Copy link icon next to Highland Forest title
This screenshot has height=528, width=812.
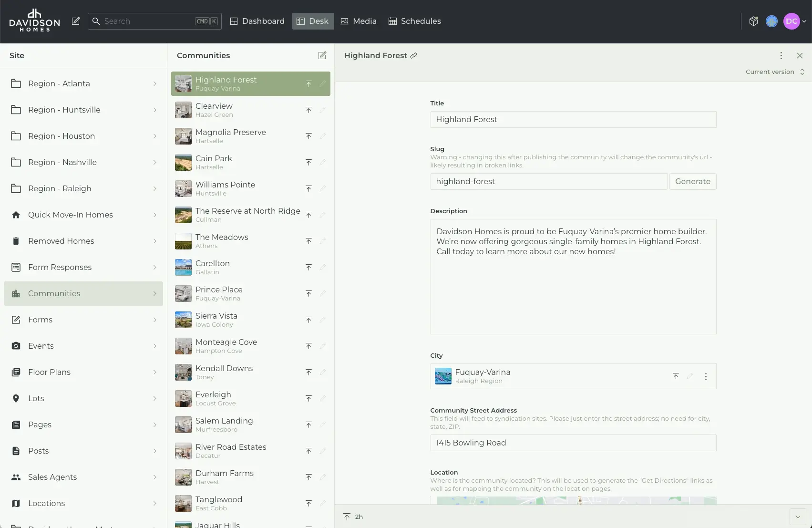point(414,55)
